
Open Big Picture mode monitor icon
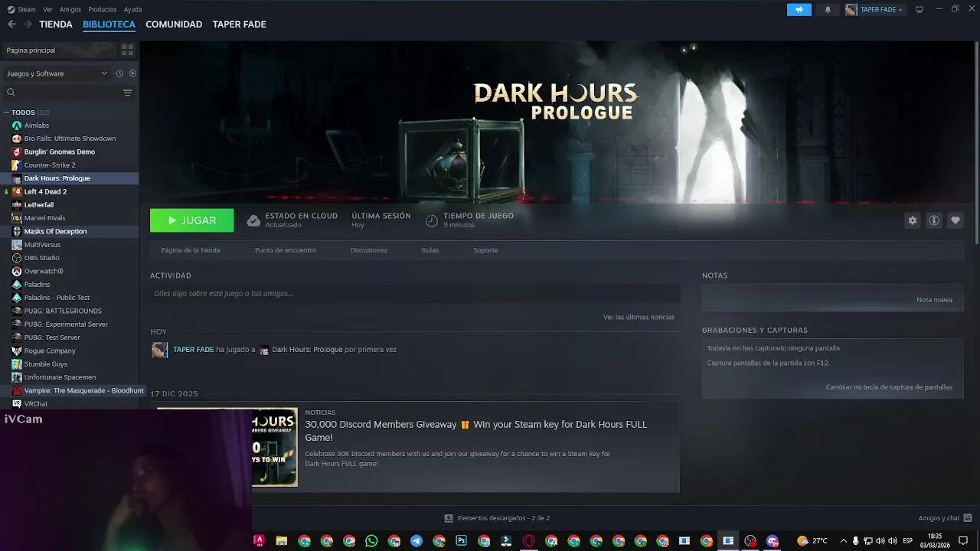point(920,9)
